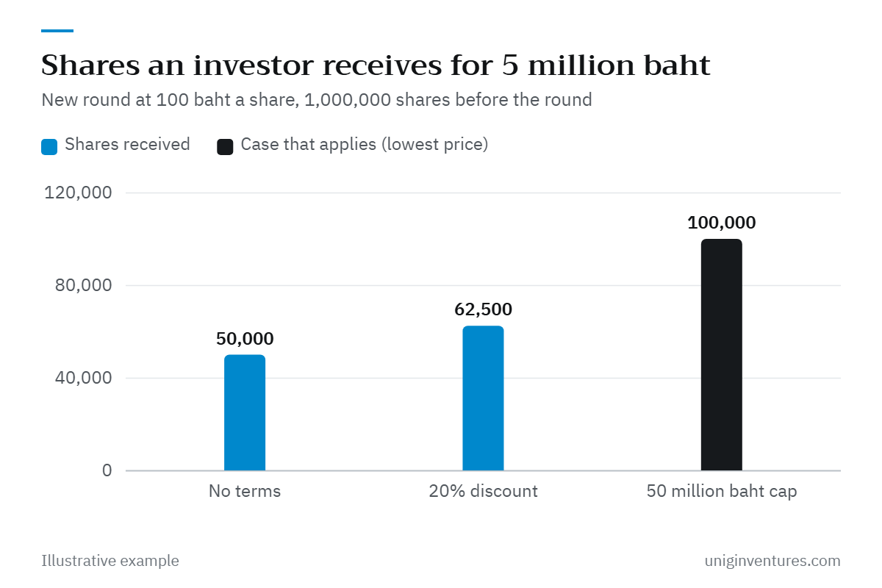Select the No terms blue bar

tap(245, 412)
